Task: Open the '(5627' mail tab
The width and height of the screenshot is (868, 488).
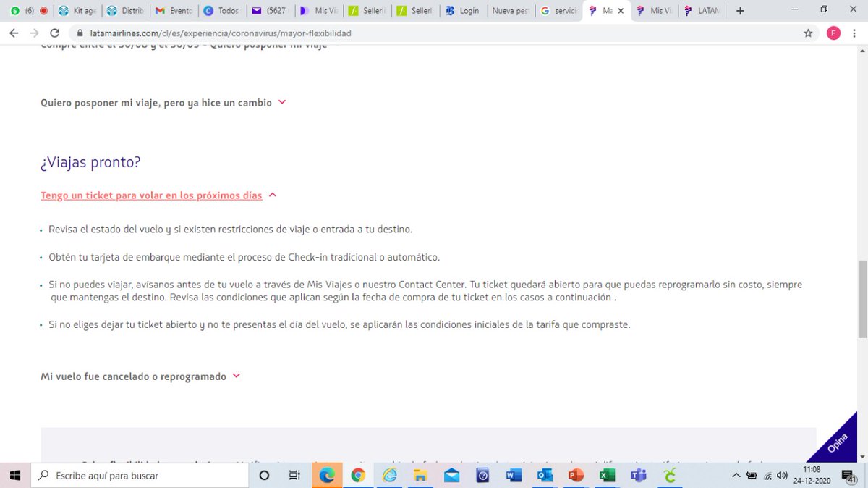Action: coord(271,11)
